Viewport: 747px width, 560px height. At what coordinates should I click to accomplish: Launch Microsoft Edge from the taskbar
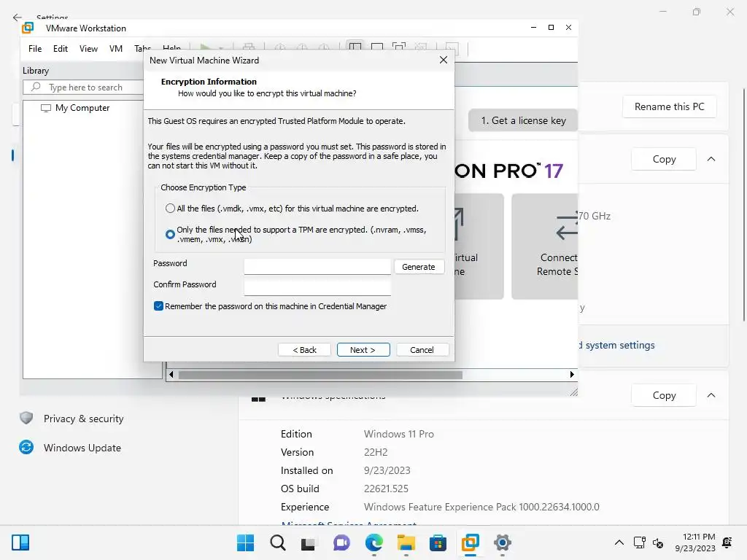tap(374, 542)
